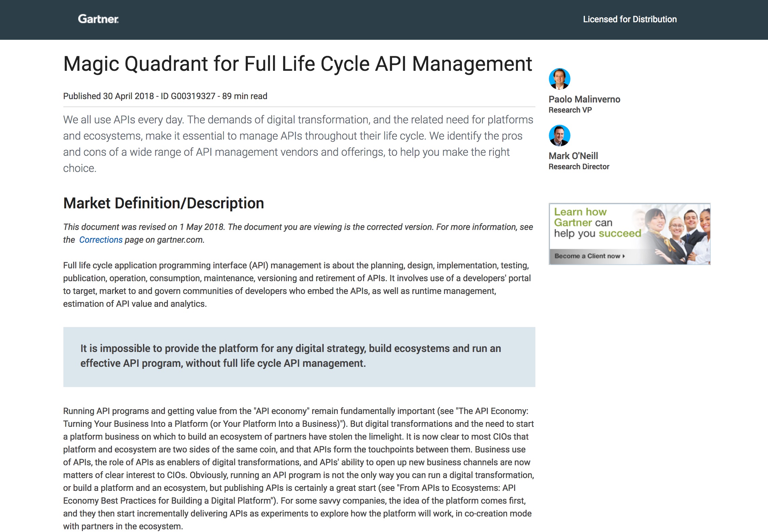
Task: Click the Market Definition/Description heading
Action: (x=164, y=203)
